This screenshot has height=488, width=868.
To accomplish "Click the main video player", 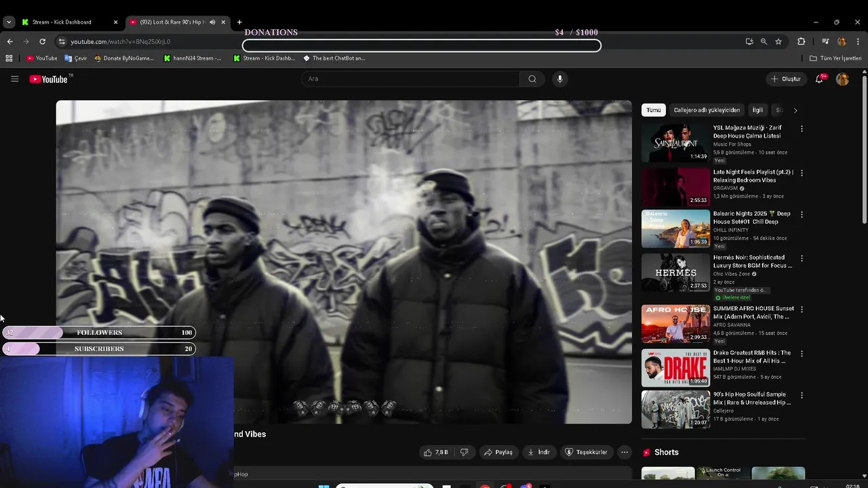I will click(344, 262).
